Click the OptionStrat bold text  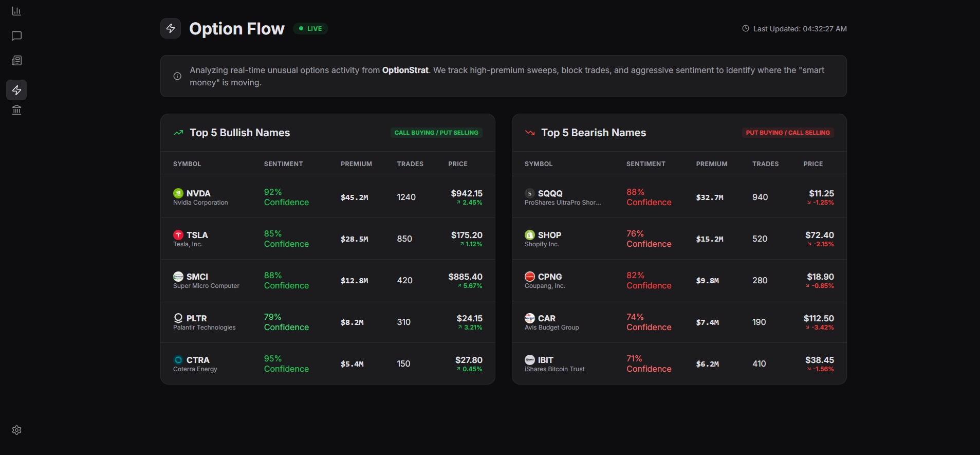click(405, 70)
